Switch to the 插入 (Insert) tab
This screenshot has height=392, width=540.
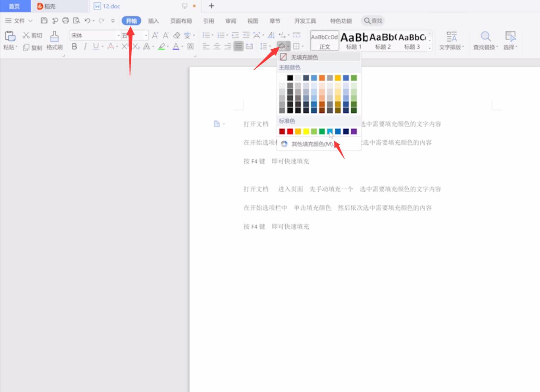click(x=153, y=21)
